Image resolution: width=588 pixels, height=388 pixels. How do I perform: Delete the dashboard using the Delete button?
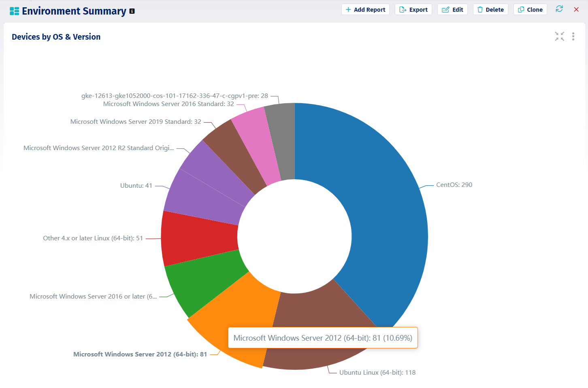(490, 9)
